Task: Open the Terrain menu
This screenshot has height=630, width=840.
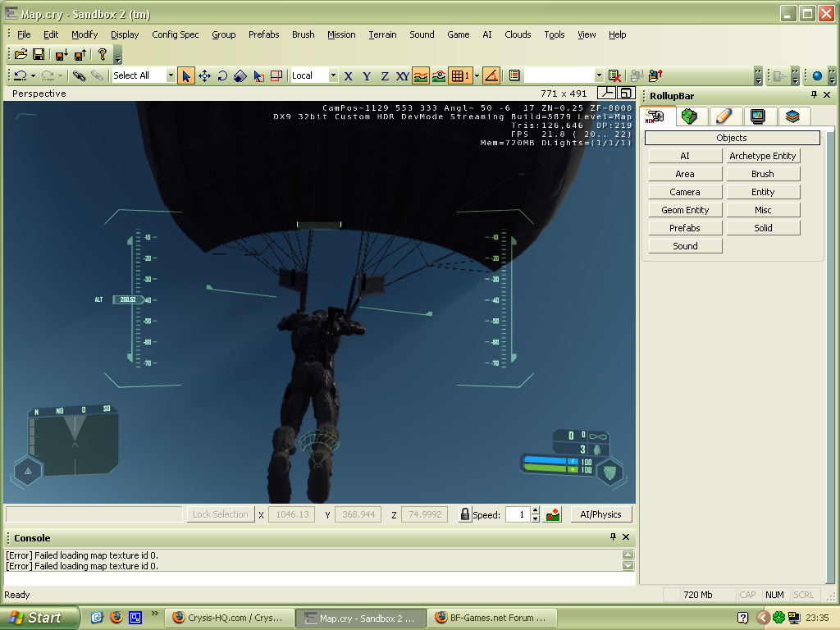Action: pyautogui.click(x=382, y=34)
